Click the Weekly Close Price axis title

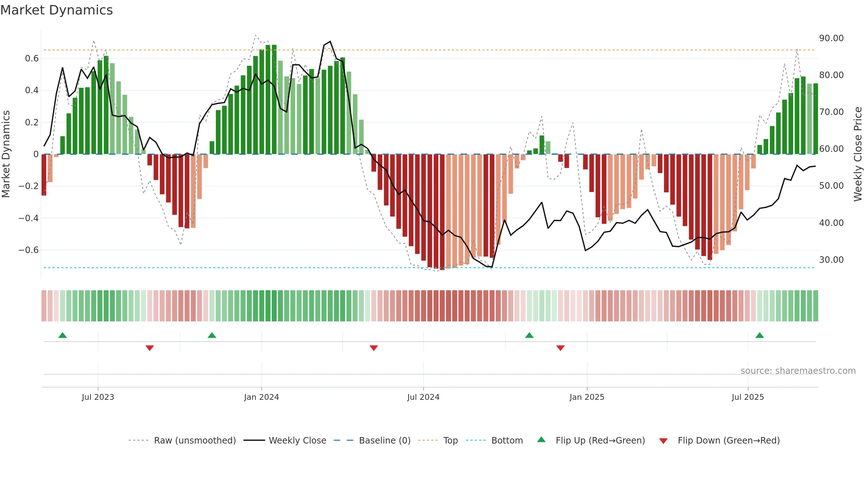pyautogui.click(x=858, y=154)
